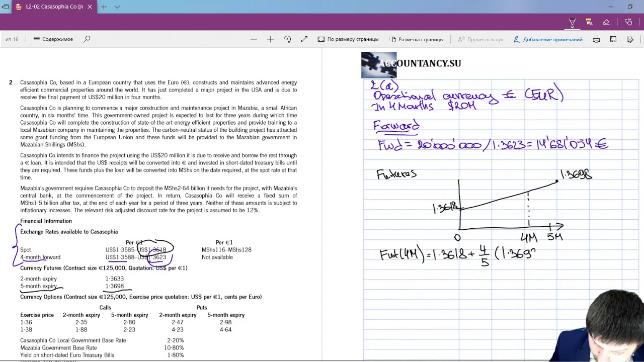
Task: Open a new browser tab
Action: 104,7
